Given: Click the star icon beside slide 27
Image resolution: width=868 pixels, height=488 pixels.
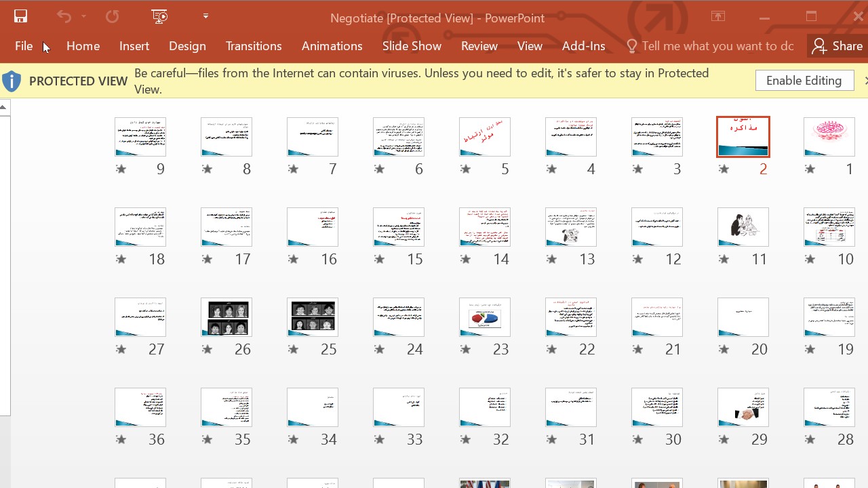Looking at the screenshot, I should 121,350.
